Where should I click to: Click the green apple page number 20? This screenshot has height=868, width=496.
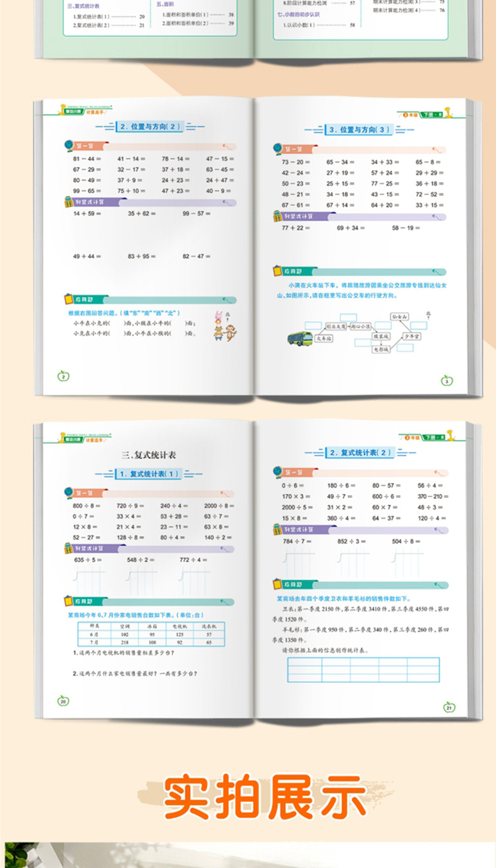coord(63,701)
